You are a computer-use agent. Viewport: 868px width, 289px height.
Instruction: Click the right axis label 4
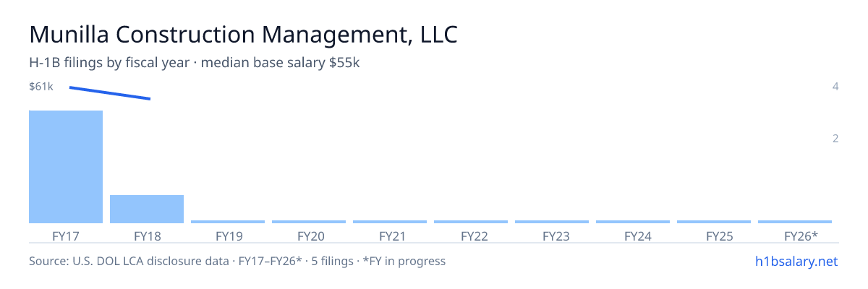tap(835, 87)
